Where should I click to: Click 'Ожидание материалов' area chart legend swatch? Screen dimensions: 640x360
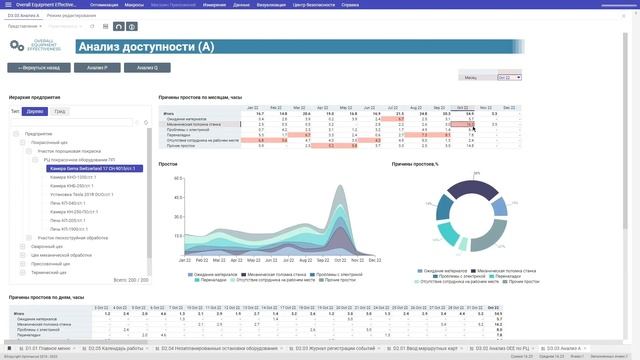(x=190, y=275)
